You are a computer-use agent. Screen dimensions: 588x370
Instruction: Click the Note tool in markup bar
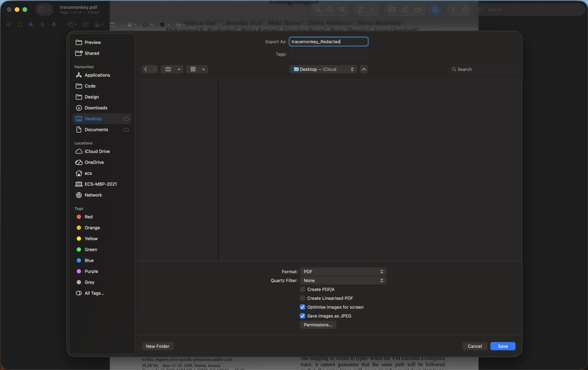[x=112, y=25]
